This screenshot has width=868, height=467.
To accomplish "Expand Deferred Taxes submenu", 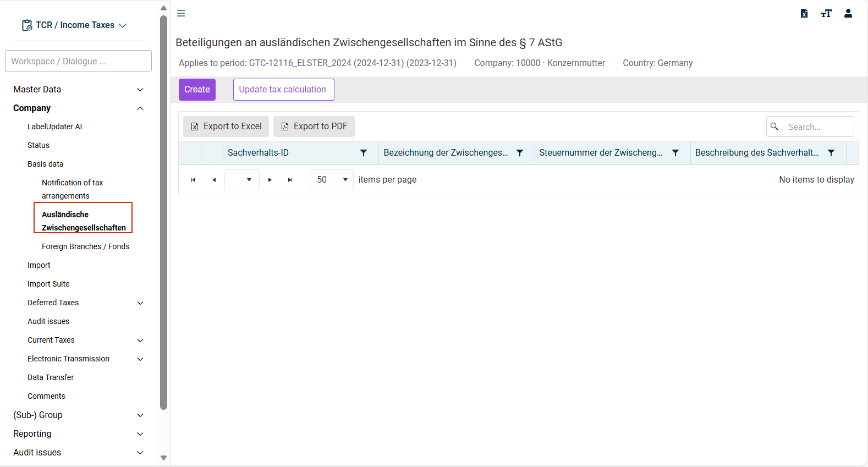I will coord(140,303).
